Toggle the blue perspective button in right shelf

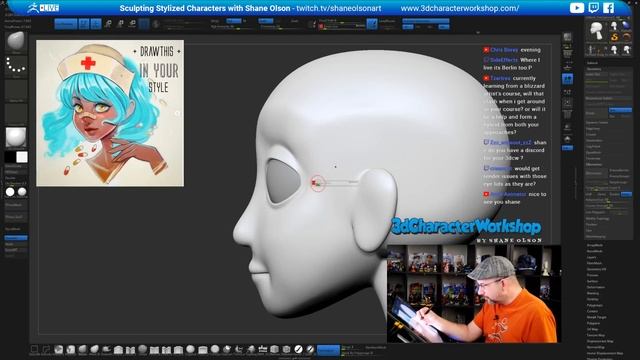click(x=567, y=79)
